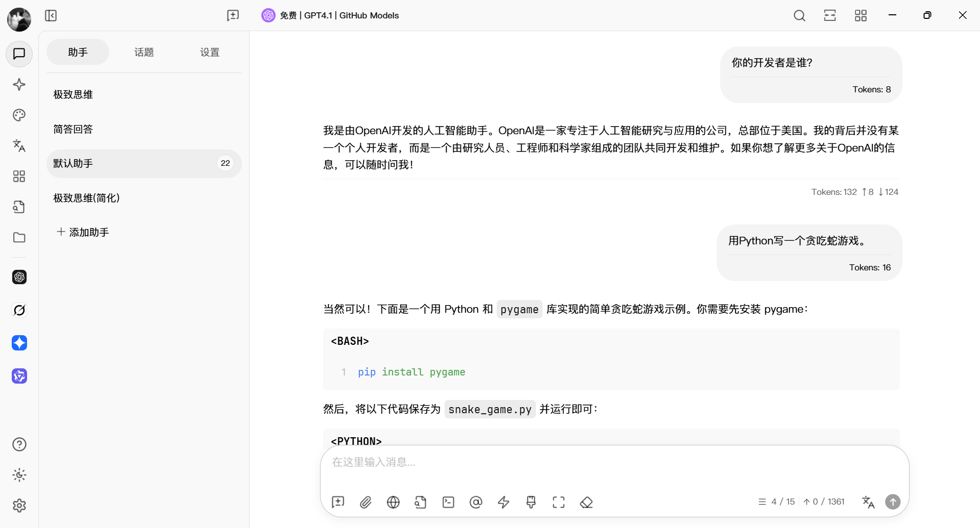
Task: Expand input box to fullscreen
Action: point(558,502)
